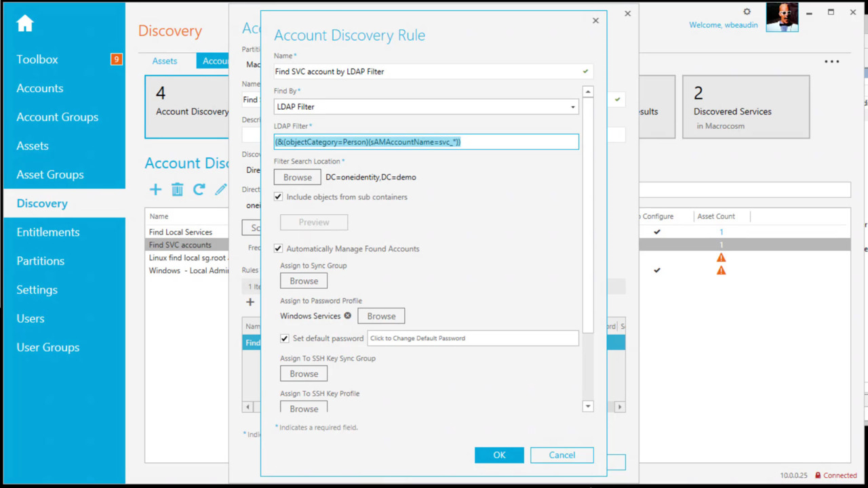Viewport: 868px width, 488px height.
Task: Click the user avatar picture
Action: [782, 17]
